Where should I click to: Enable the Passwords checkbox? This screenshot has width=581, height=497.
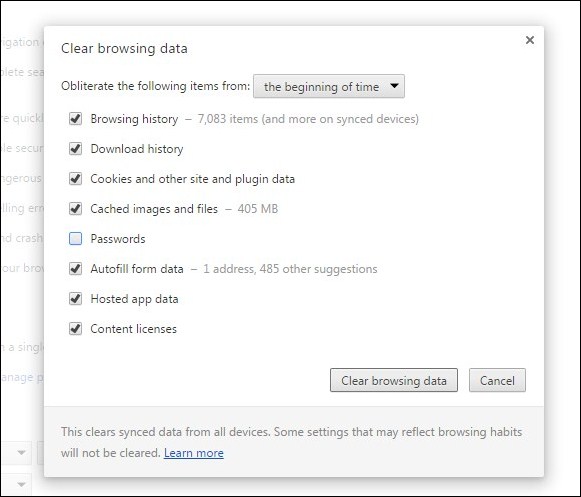75,239
